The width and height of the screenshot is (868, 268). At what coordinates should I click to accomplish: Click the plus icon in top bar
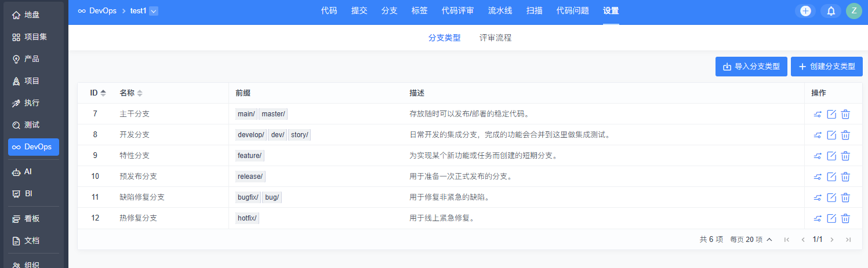tap(805, 11)
